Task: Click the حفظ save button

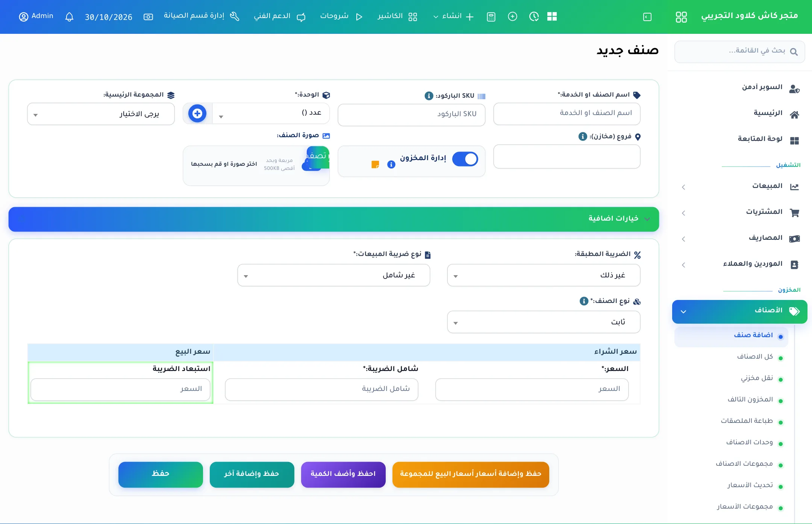Action: click(x=161, y=474)
